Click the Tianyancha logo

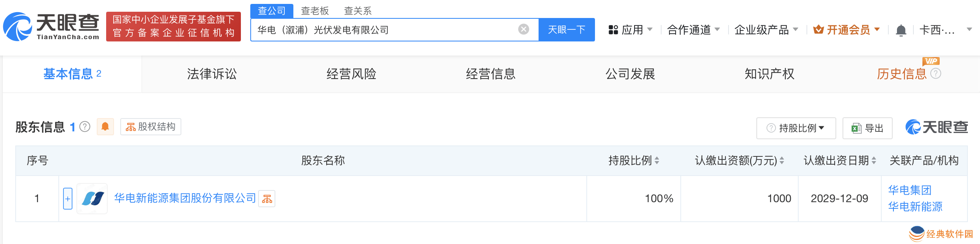click(x=51, y=27)
